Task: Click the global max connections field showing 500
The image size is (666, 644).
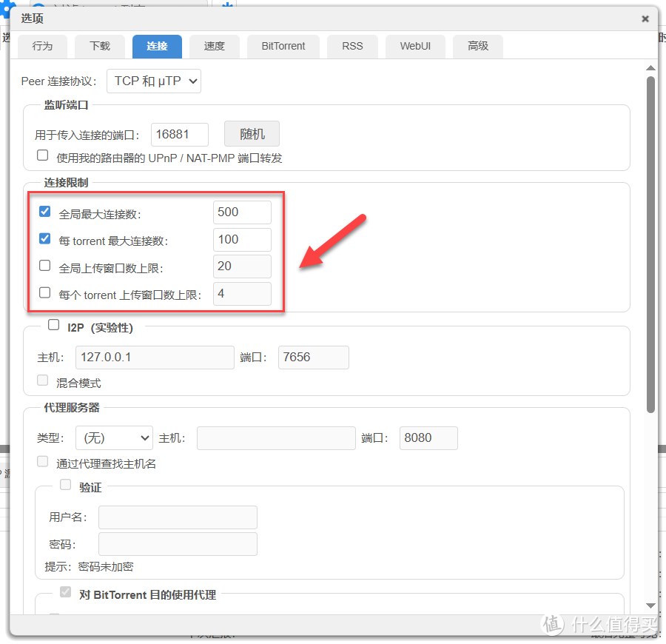Action: point(242,212)
